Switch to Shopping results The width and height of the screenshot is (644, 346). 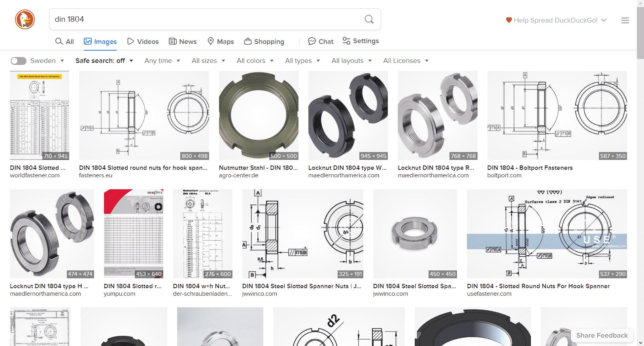tap(264, 42)
